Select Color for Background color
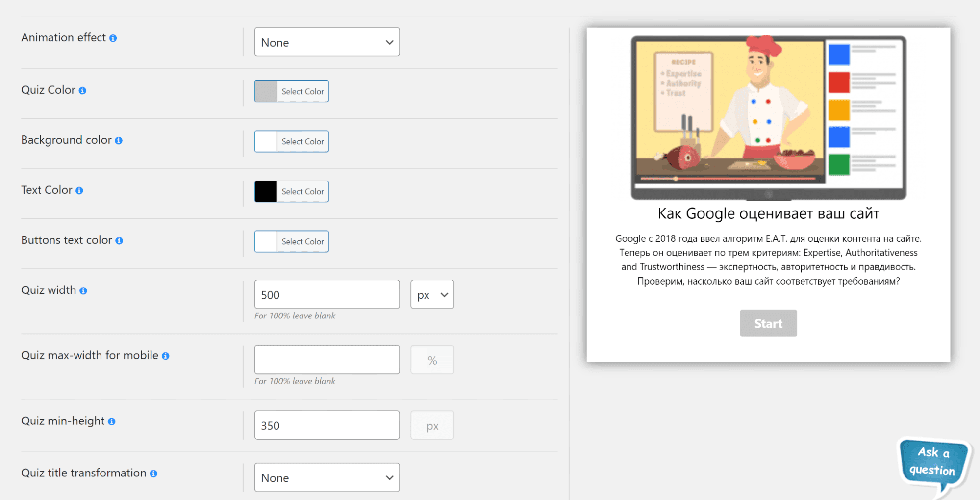The height and width of the screenshot is (500, 980). click(x=302, y=141)
